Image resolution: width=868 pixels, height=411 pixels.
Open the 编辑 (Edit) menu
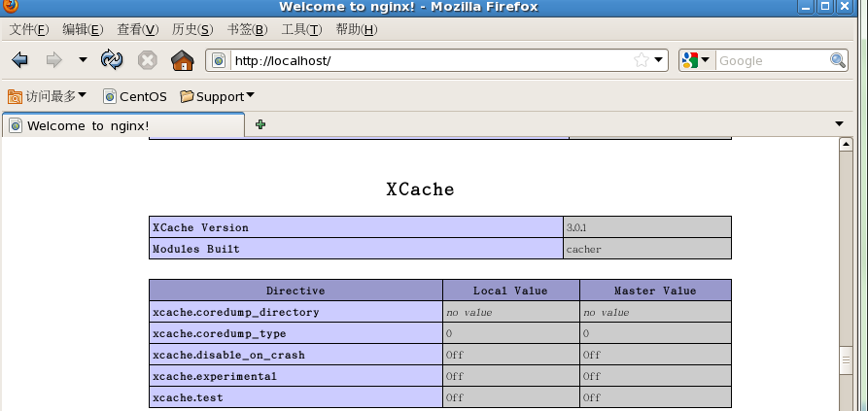pyautogui.click(x=83, y=30)
